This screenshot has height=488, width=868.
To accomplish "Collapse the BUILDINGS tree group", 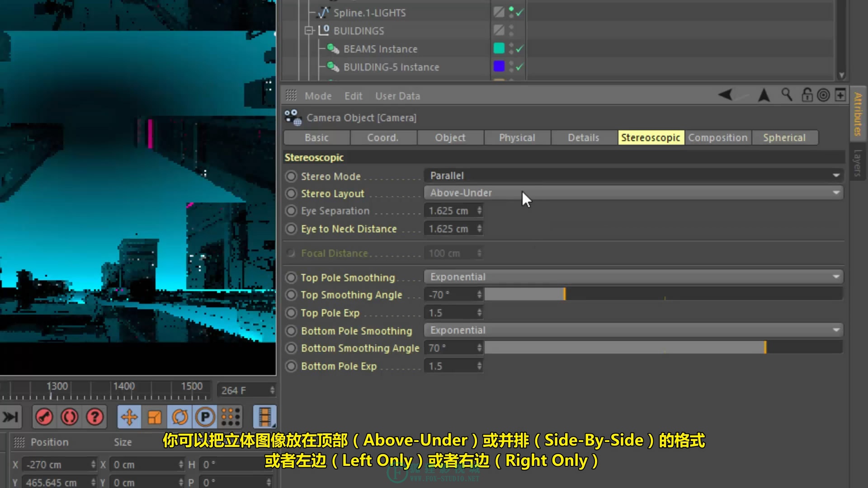I will click(x=308, y=31).
